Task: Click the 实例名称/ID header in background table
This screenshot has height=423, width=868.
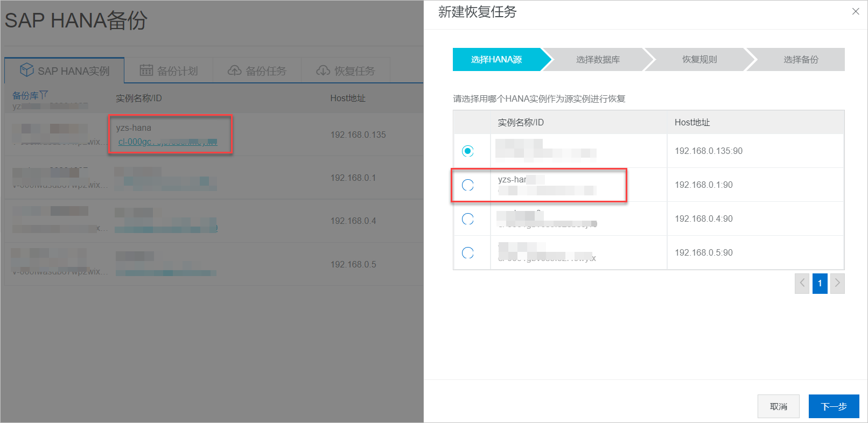Action: click(139, 98)
